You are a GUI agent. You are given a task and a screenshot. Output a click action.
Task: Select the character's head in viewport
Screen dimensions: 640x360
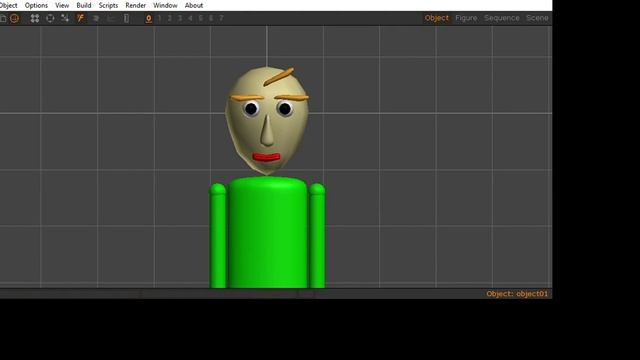pos(267,121)
